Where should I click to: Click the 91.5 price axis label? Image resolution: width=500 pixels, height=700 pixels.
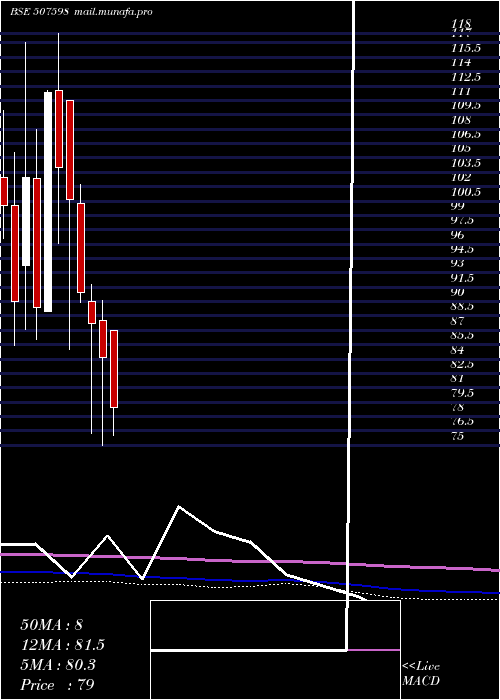click(x=463, y=278)
